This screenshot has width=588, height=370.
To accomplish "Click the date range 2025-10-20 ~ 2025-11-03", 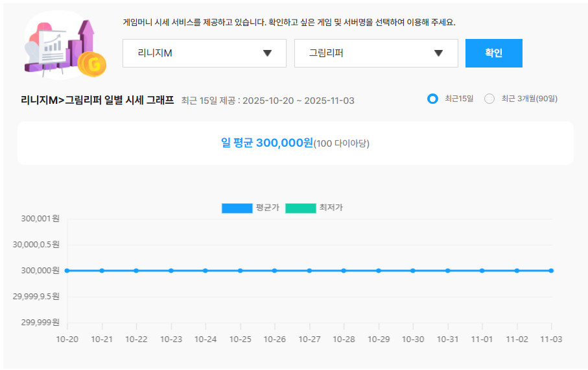I will tap(298, 101).
